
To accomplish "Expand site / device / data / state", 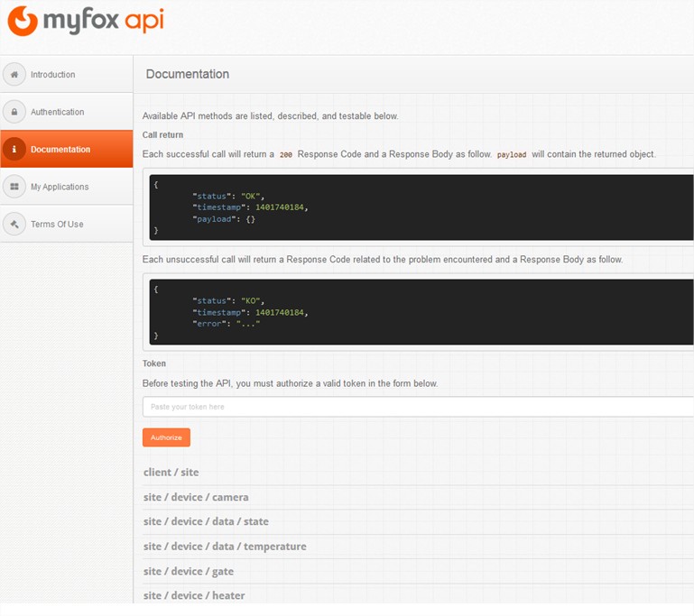I will (x=206, y=521).
